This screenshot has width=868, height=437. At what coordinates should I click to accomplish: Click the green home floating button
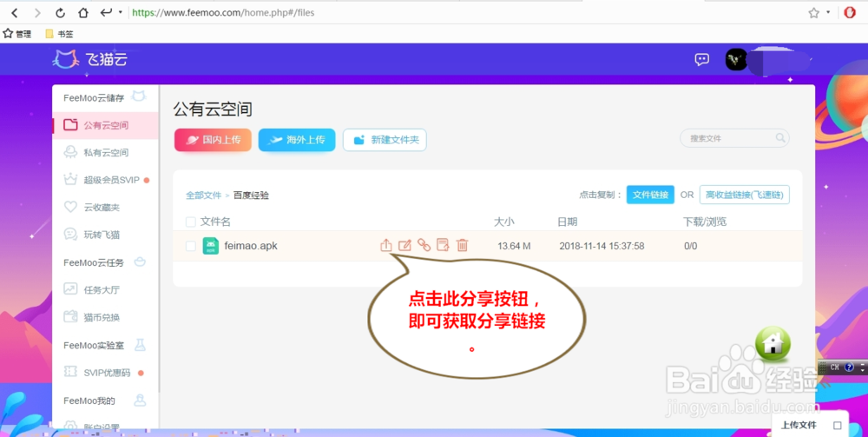[x=773, y=344]
